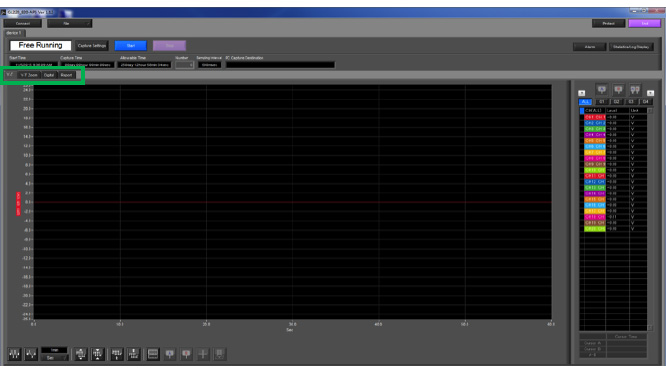Image resolution: width=666 pixels, height=375 pixels.
Task: Click the purple Stop button
Action: coord(169,45)
